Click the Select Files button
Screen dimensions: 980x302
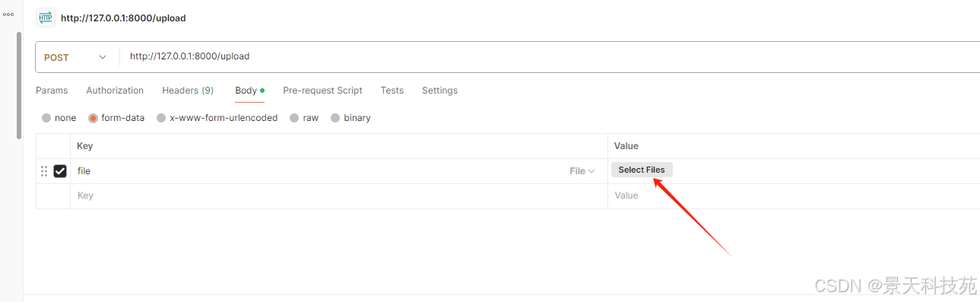[642, 170]
